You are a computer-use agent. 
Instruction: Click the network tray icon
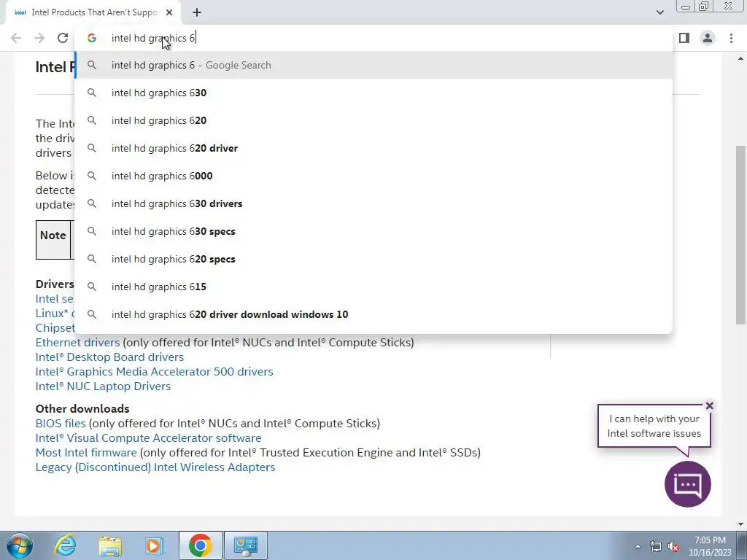click(x=656, y=546)
